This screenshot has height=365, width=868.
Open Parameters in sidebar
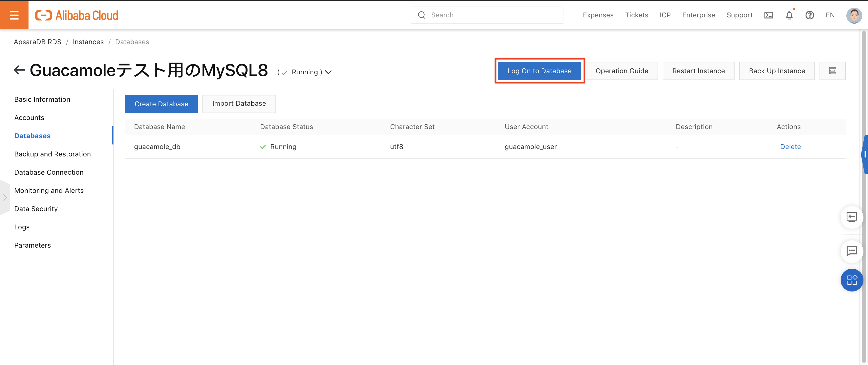point(32,245)
